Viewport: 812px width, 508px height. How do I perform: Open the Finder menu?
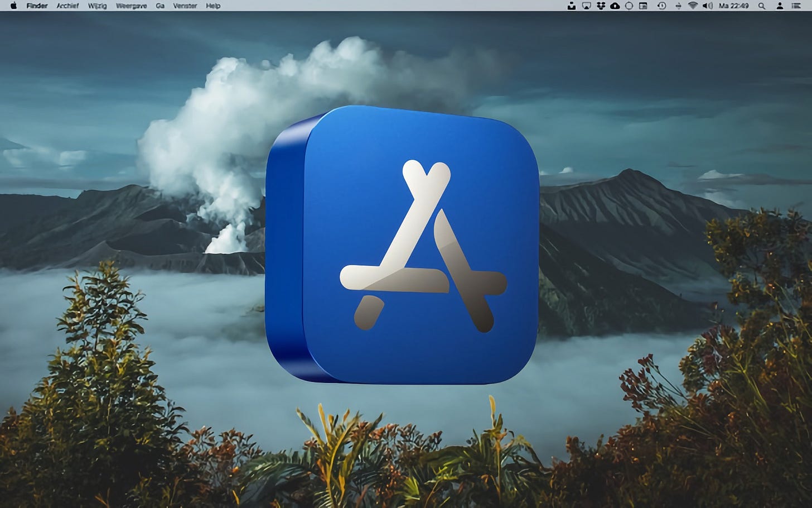click(x=37, y=6)
